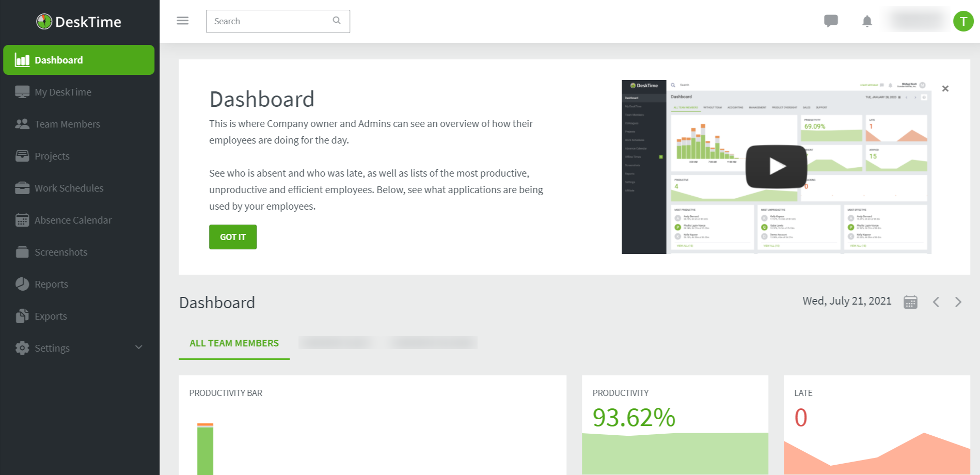Close the Dashboard intro banner

tap(945, 89)
